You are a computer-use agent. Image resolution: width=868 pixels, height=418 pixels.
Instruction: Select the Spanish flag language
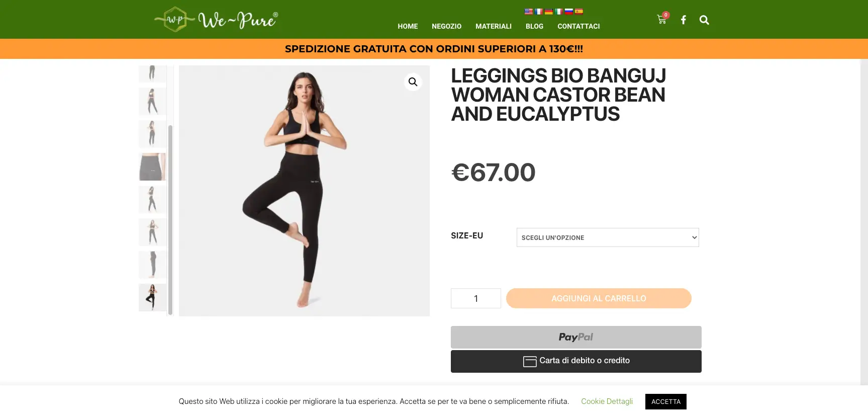pos(579,12)
